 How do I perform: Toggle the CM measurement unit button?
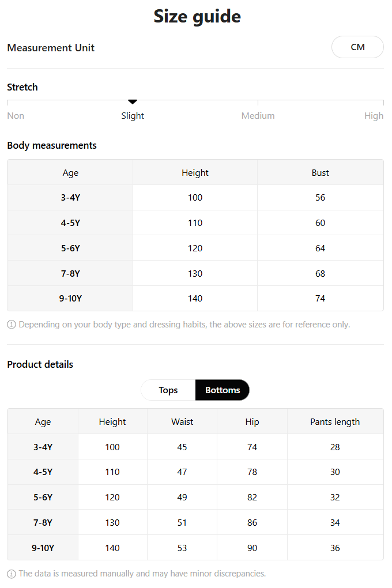[x=357, y=47]
